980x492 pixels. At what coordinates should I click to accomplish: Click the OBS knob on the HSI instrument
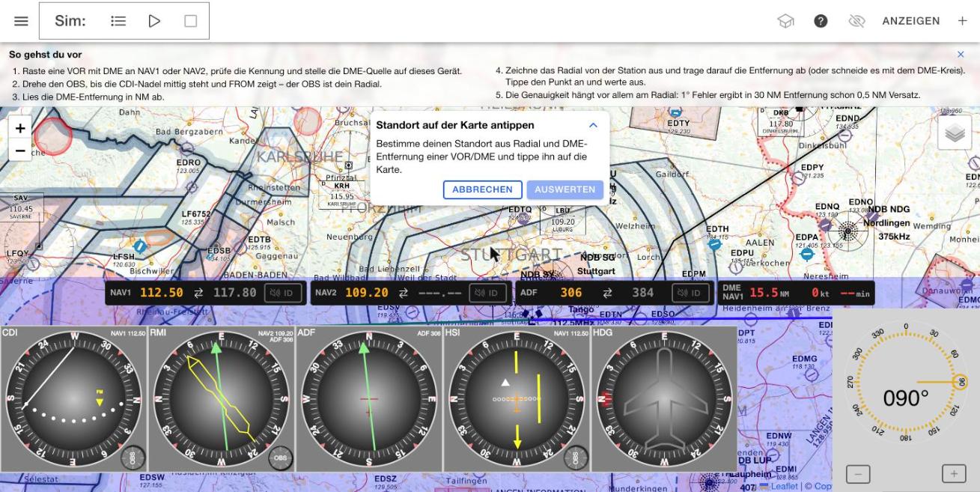[575, 458]
